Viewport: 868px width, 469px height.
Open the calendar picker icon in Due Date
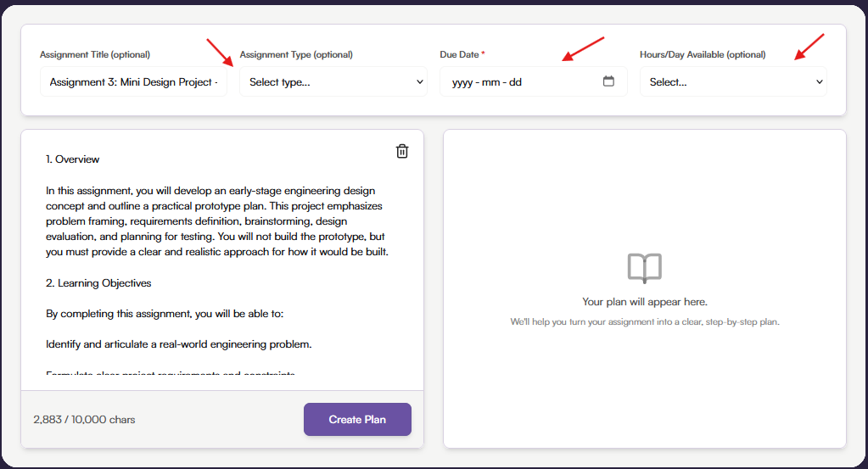608,81
